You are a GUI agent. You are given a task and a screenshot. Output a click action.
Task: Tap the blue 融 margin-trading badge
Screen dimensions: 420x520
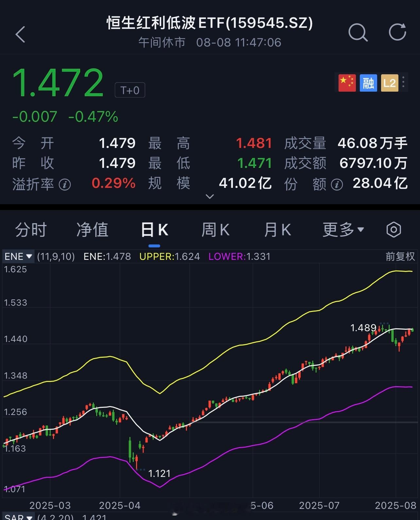368,82
